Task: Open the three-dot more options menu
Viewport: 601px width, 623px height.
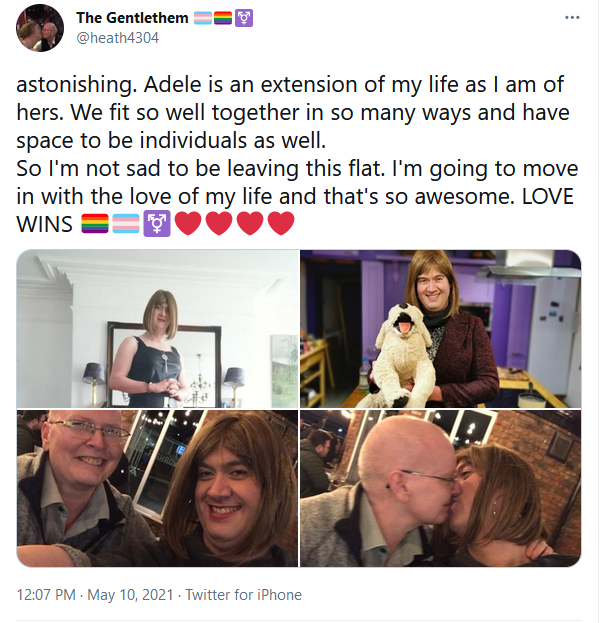Action: [572, 17]
